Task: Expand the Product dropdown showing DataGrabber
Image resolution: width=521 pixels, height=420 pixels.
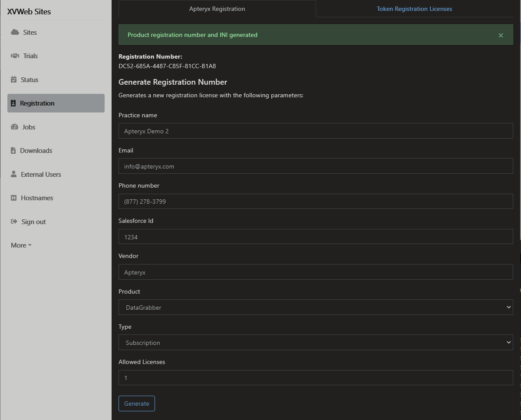Action: [x=316, y=307]
